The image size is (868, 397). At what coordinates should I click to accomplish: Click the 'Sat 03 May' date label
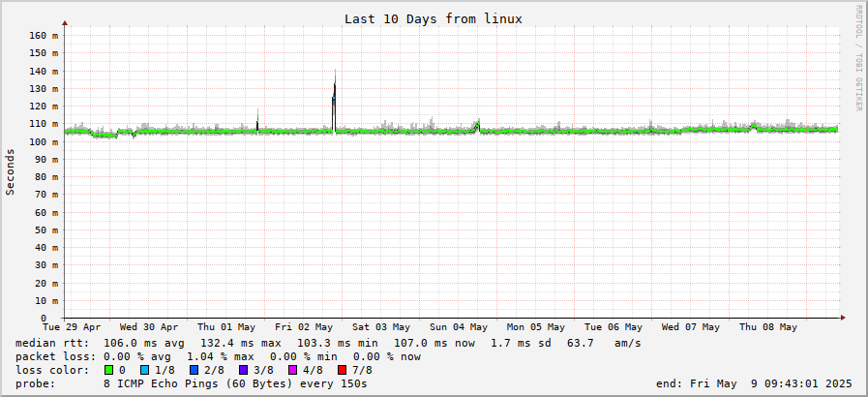381,326
